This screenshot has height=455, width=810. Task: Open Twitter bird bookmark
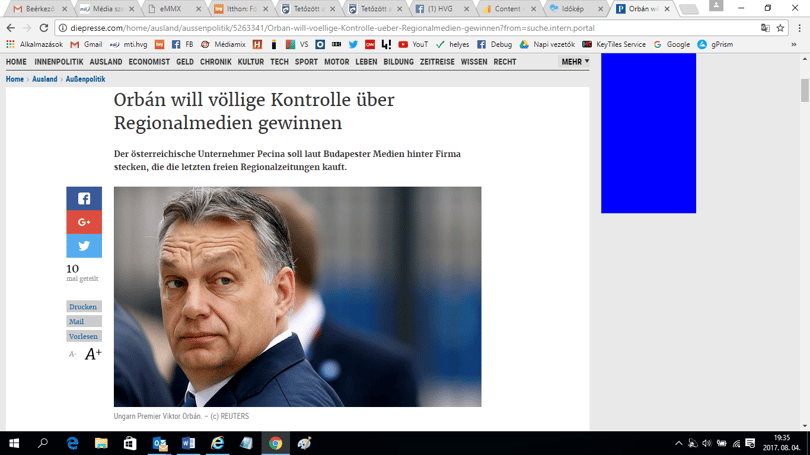click(353, 44)
